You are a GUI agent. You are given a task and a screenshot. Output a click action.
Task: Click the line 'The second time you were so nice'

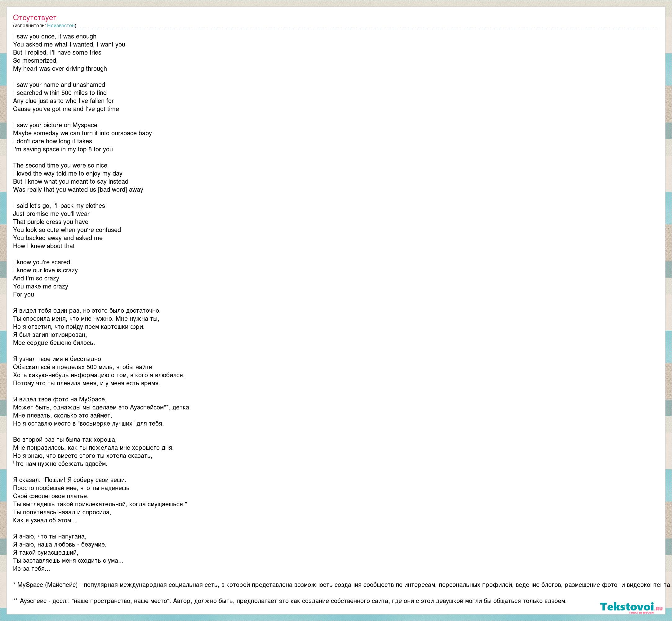click(60, 165)
